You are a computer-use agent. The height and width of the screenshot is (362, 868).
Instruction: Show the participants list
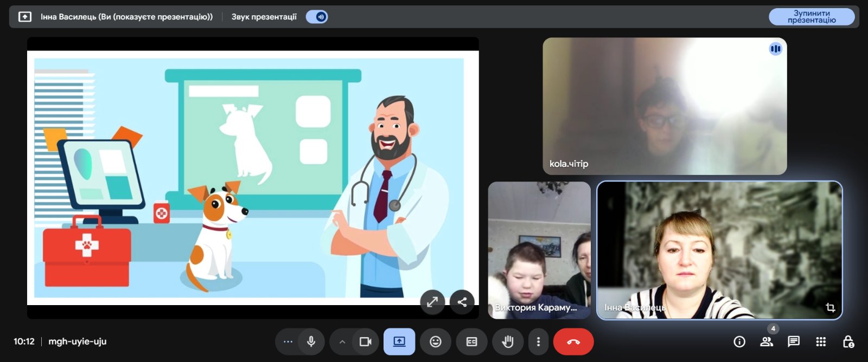(x=767, y=341)
